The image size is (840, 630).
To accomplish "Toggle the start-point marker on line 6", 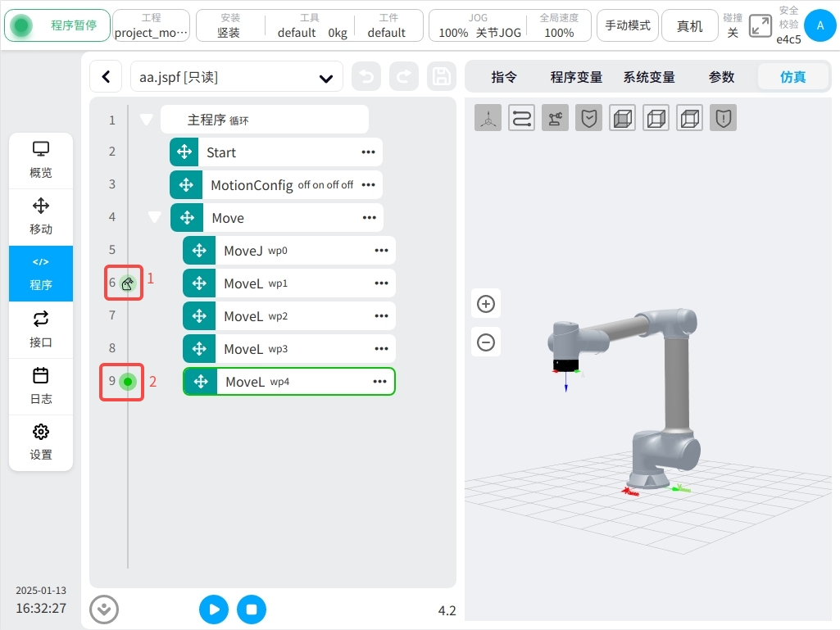I will (127, 283).
